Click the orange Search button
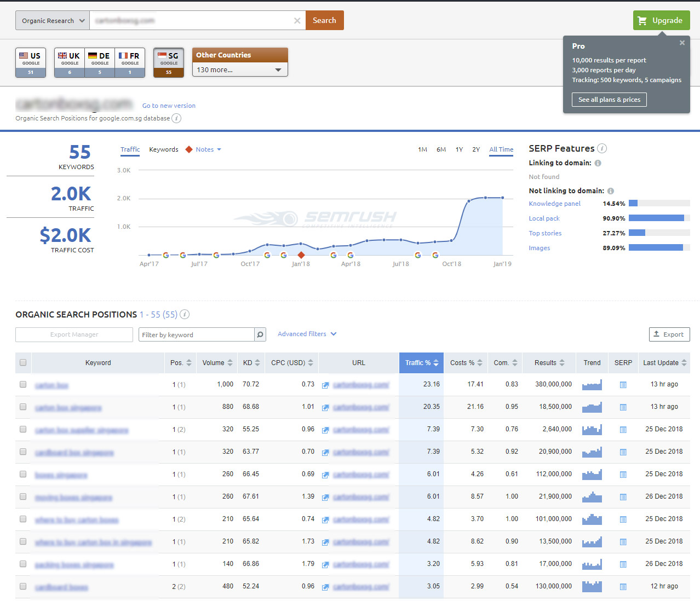This screenshot has width=700, height=601. click(324, 20)
